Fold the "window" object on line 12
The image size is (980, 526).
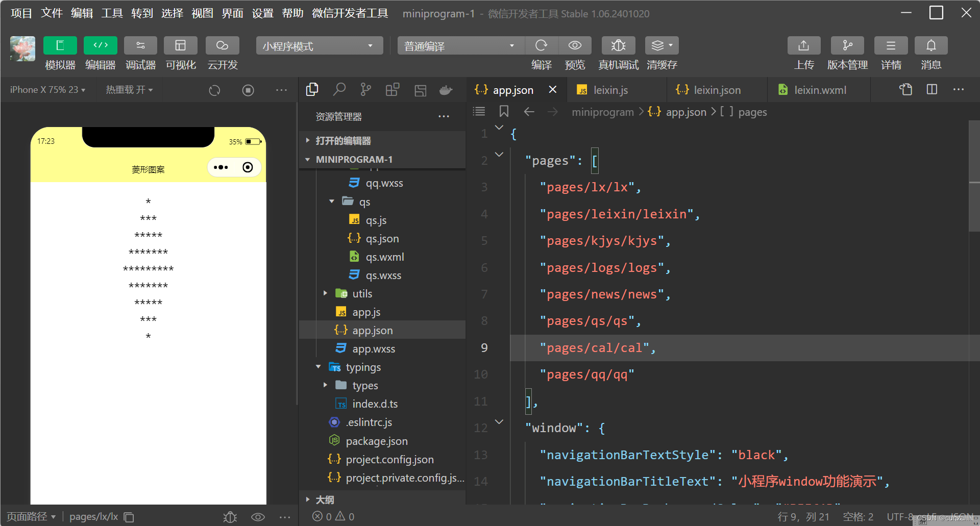pyautogui.click(x=499, y=421)
